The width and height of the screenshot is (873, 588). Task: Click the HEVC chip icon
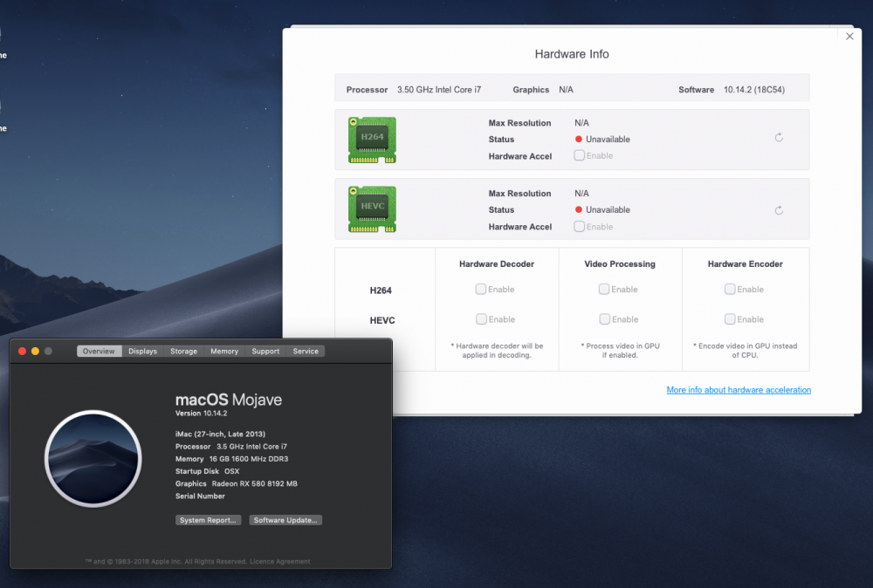click(372, 209)
